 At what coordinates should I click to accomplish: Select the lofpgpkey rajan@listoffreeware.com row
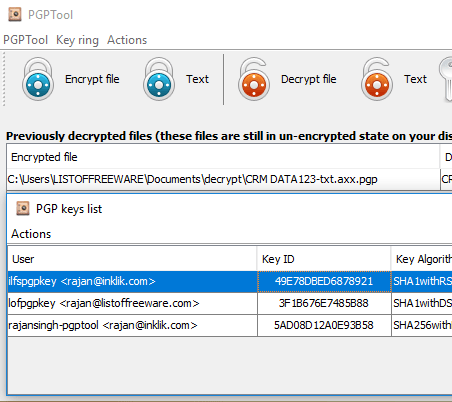[230, 303]
